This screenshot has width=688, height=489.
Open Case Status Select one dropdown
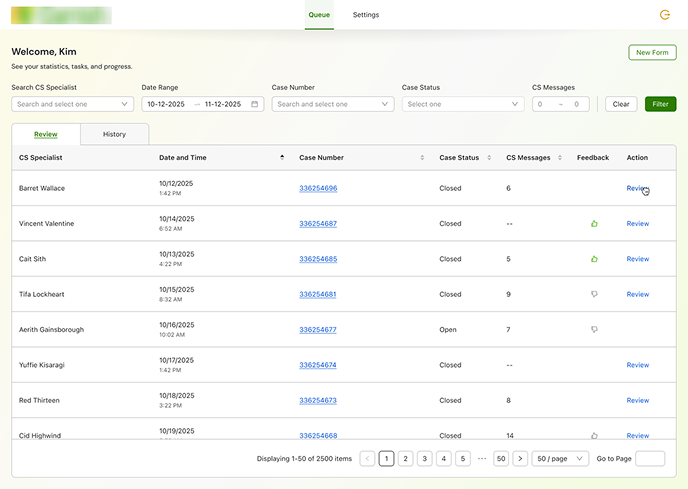tap(463, 104)
